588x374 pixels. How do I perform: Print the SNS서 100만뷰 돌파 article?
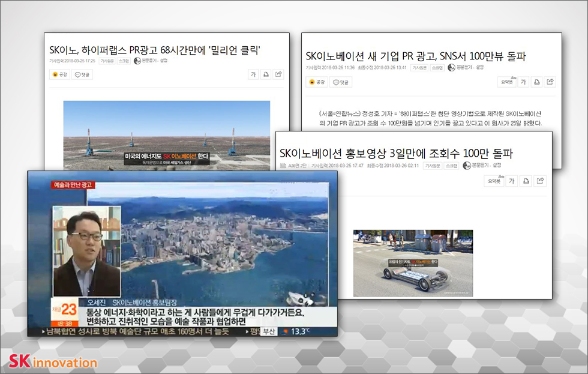click(537, 82)
